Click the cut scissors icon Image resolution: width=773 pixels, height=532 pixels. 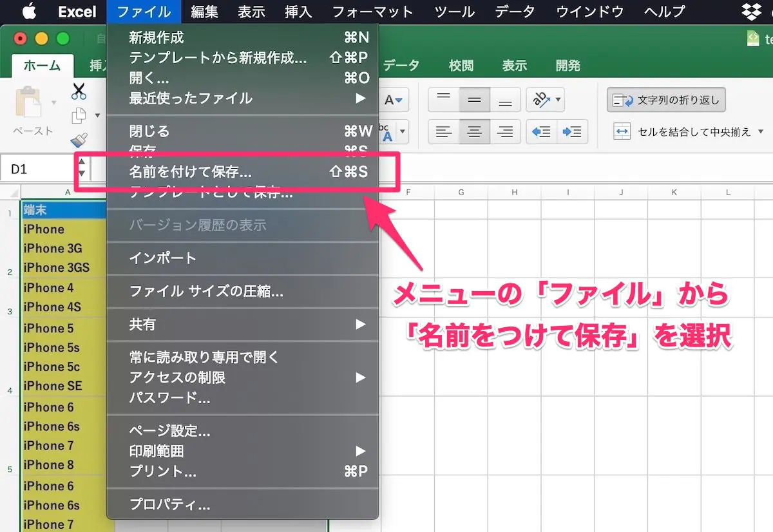click(79, 91)
